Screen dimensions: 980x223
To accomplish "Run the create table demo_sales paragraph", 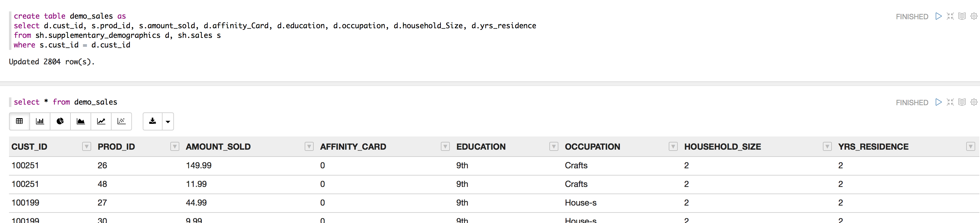I will 939,17.
